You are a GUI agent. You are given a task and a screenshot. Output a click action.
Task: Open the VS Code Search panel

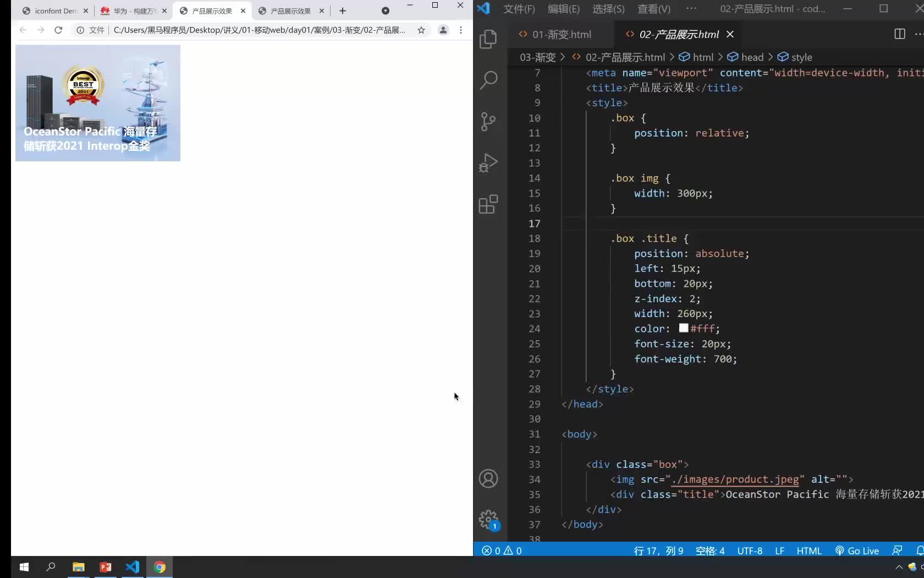488,80
